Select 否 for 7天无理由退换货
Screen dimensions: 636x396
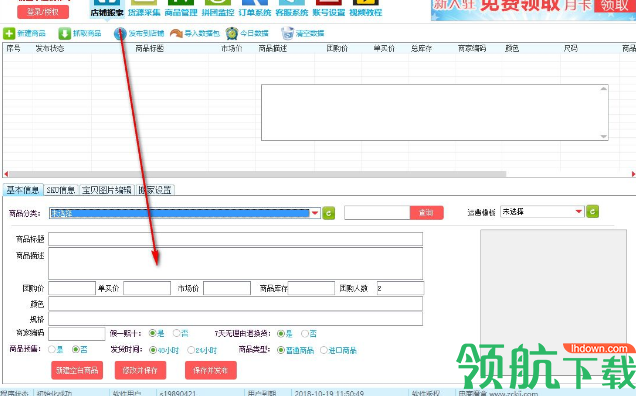click(305, 334)
